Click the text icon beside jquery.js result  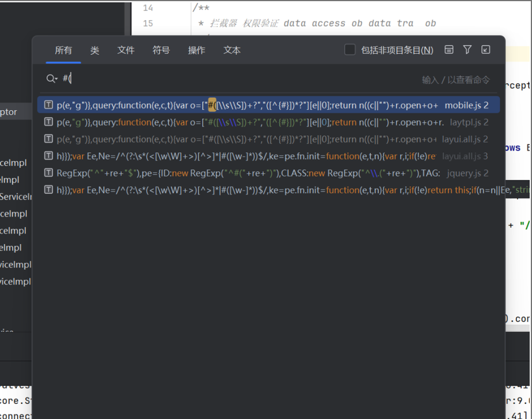(49, 173)
